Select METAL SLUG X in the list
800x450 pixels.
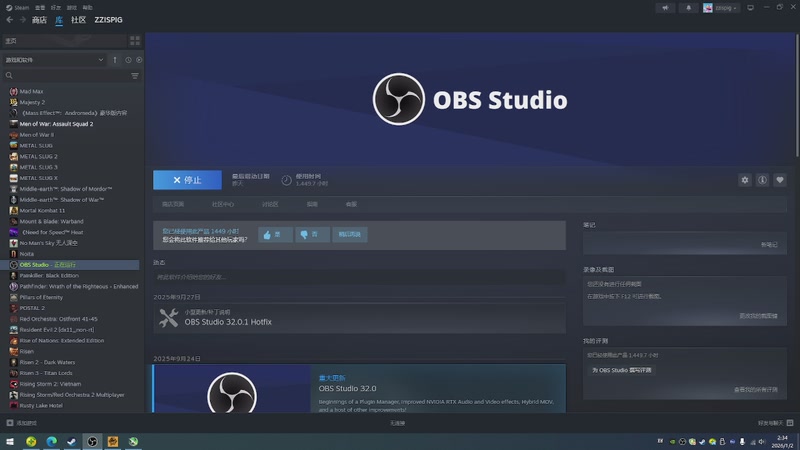pyautogui.click(x=38, y=178)
